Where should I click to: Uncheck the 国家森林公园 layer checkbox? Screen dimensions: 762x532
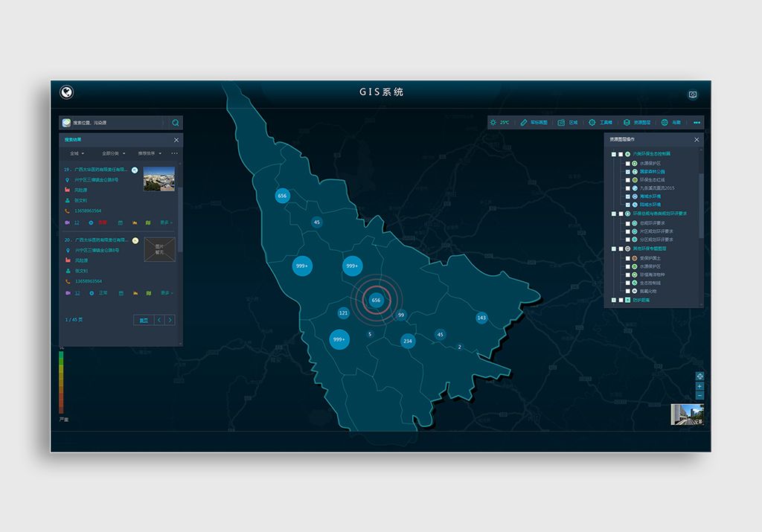pos(627,172)
